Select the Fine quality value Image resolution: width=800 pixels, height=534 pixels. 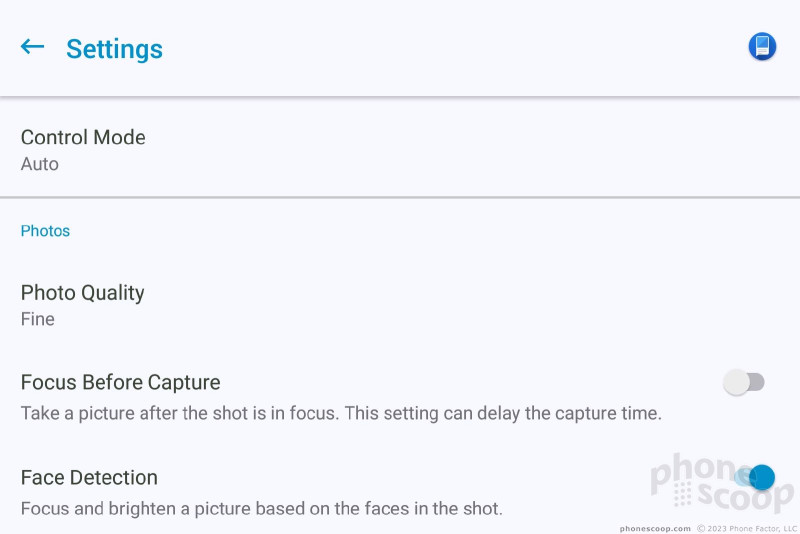38,319
